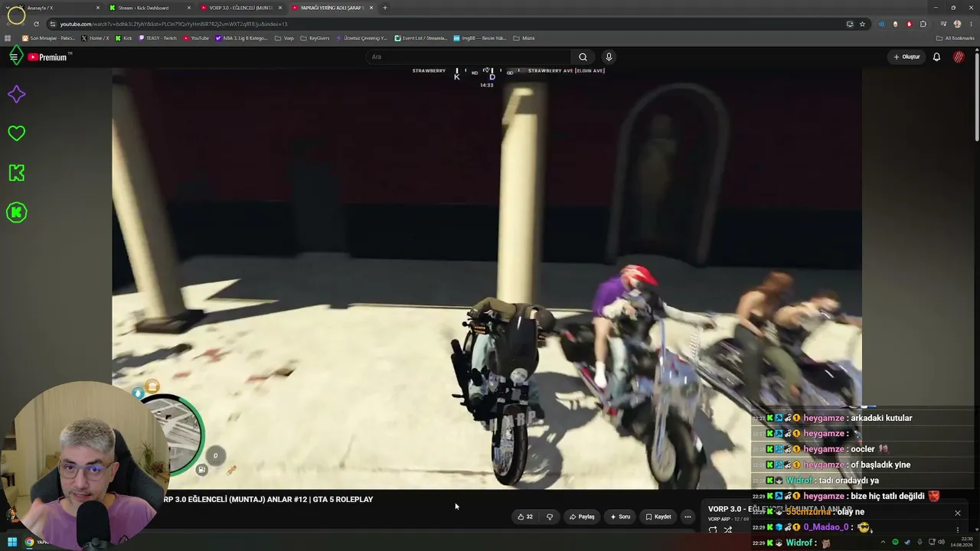This screenshot has height=551, width=980.
Task: Open the YouTube bookmark
Action: coord(196,38)
